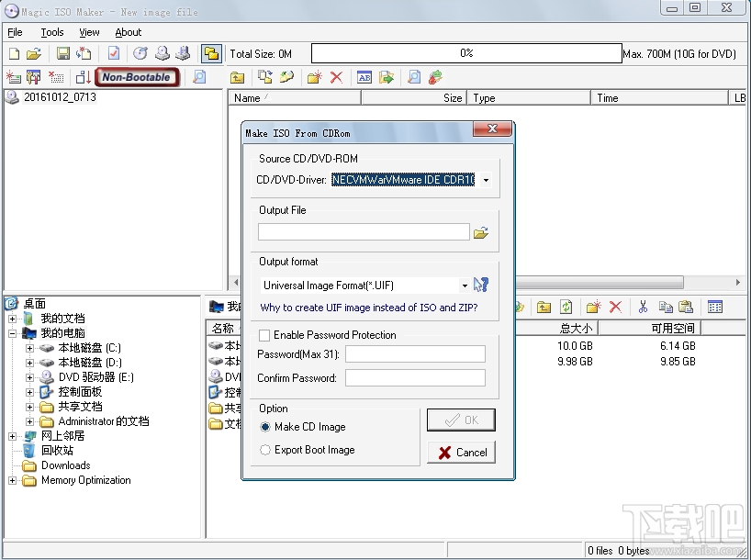This screenshot has height=560, width=751.
Task: Click the Cancel button in dialog
Action: point(461,453)
